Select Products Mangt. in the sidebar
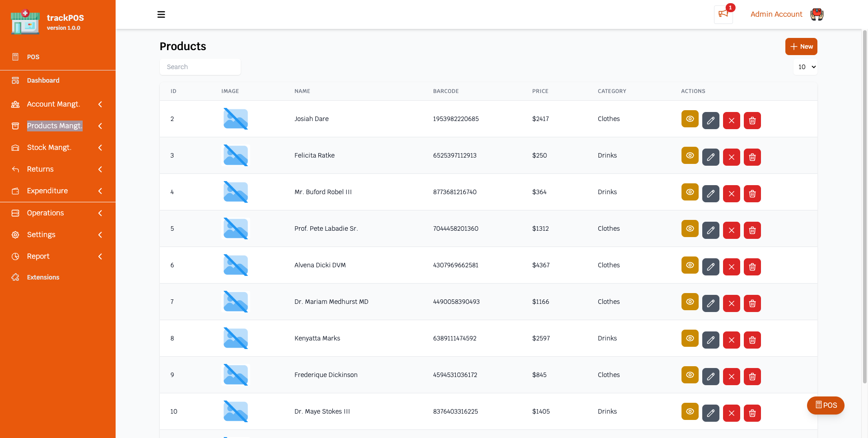The height and width of the screenshot is (438, 868). [54, 126]
